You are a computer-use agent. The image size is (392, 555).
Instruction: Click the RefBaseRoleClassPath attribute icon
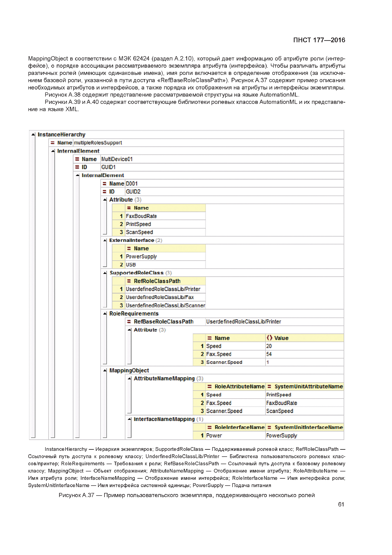click(129, 322)
